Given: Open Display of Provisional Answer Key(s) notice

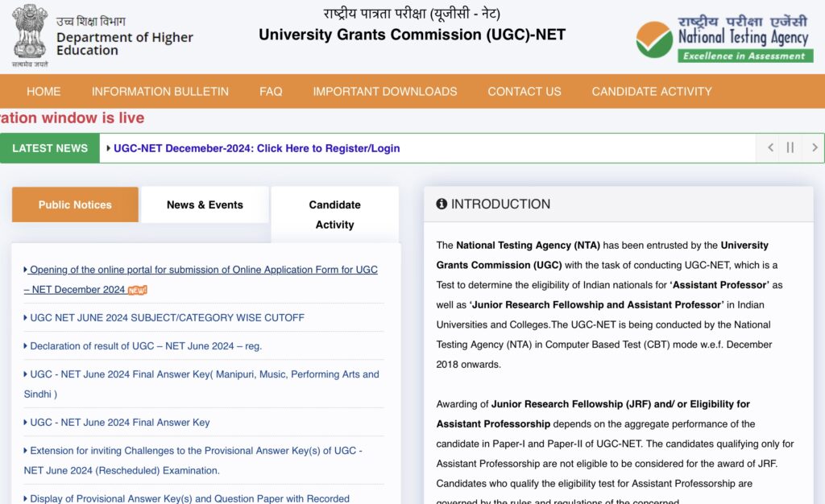Looking at the screenshot, I should 189,498.
